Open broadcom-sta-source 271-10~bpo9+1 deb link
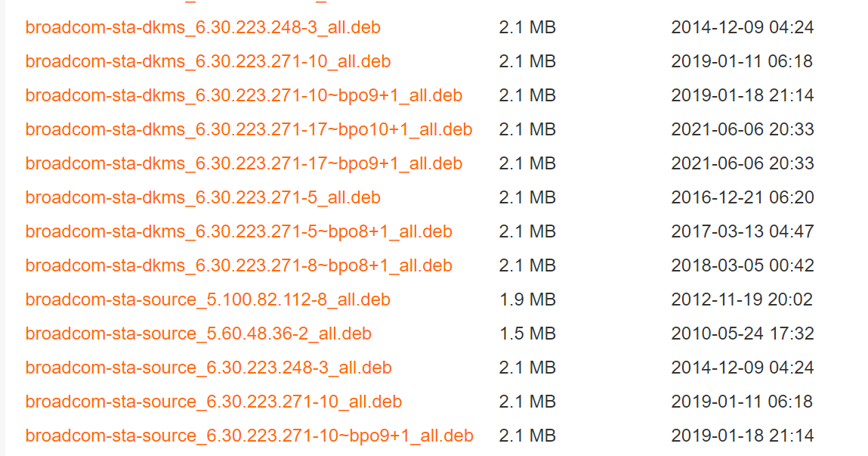868x456 pixels. click(x=249, y=436)
